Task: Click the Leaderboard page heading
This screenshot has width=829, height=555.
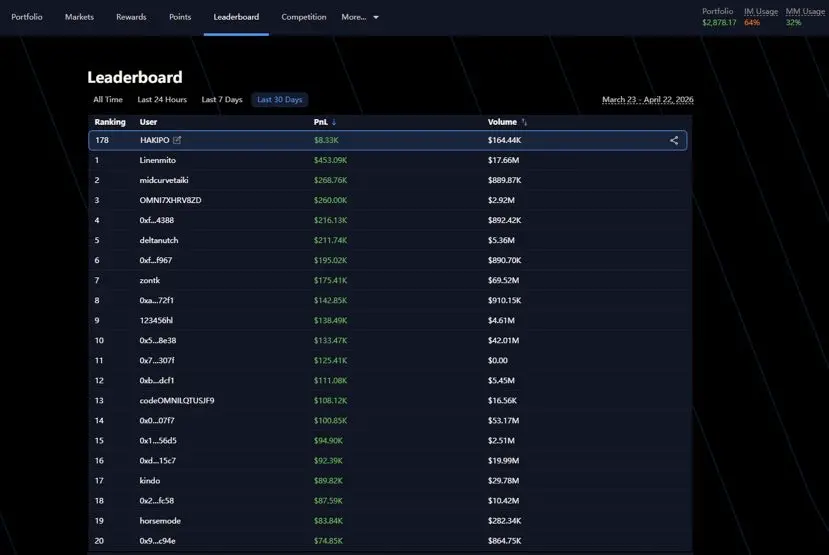Action: click(x=135, y=77)
